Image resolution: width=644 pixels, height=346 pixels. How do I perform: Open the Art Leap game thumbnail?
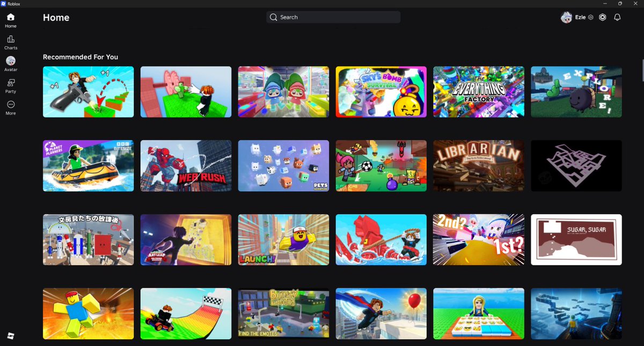coord(186,240)
